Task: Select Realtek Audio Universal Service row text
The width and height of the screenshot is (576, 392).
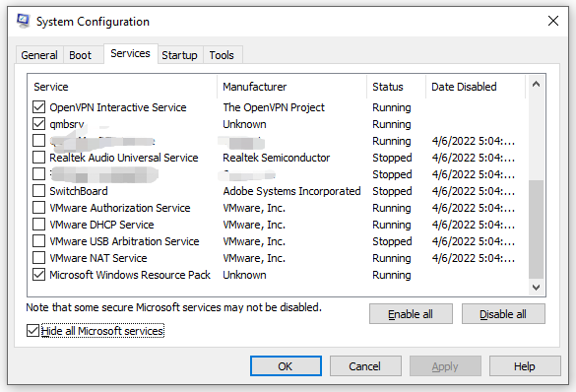Action: [x=124, y=158]
